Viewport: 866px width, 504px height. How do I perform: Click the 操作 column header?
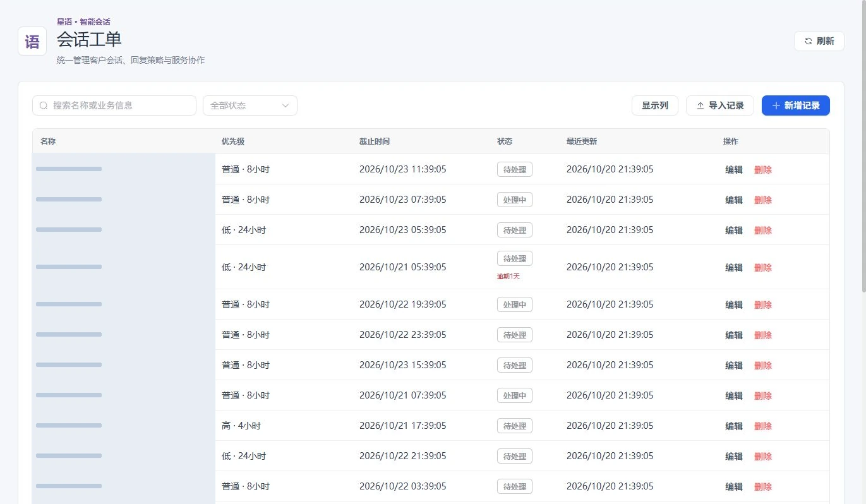click(731, 141)
